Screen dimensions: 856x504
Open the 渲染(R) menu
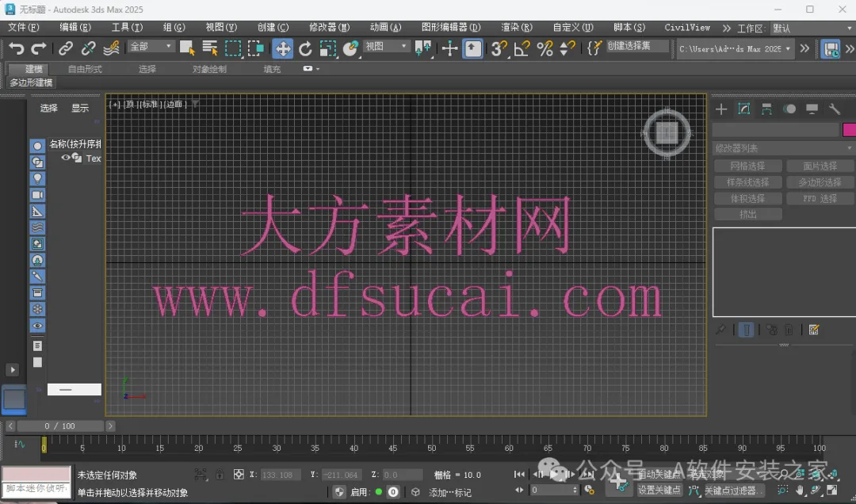[x=517, y=27]
